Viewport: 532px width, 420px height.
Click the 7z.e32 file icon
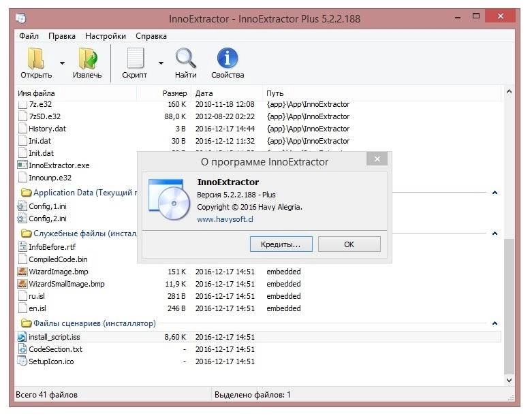click(22, 104)
